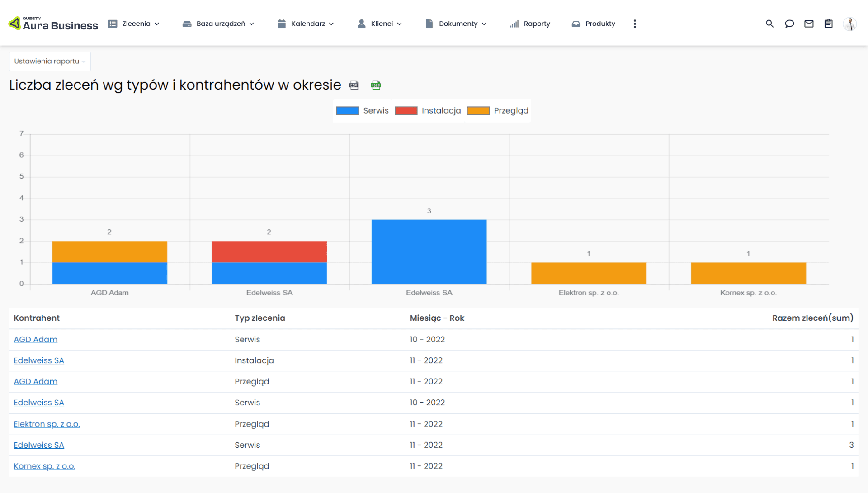Open the three-dot more menu
The image size is (868, 493).
635,24
